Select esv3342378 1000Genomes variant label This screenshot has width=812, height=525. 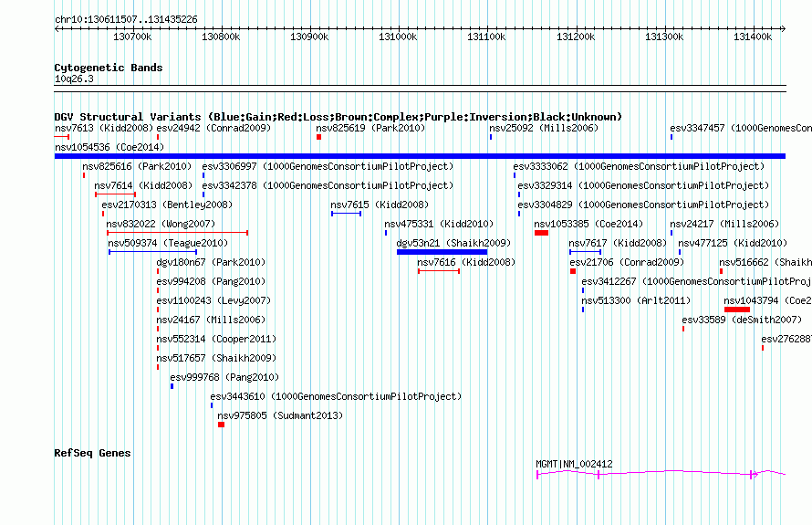[x=328, y=185]
